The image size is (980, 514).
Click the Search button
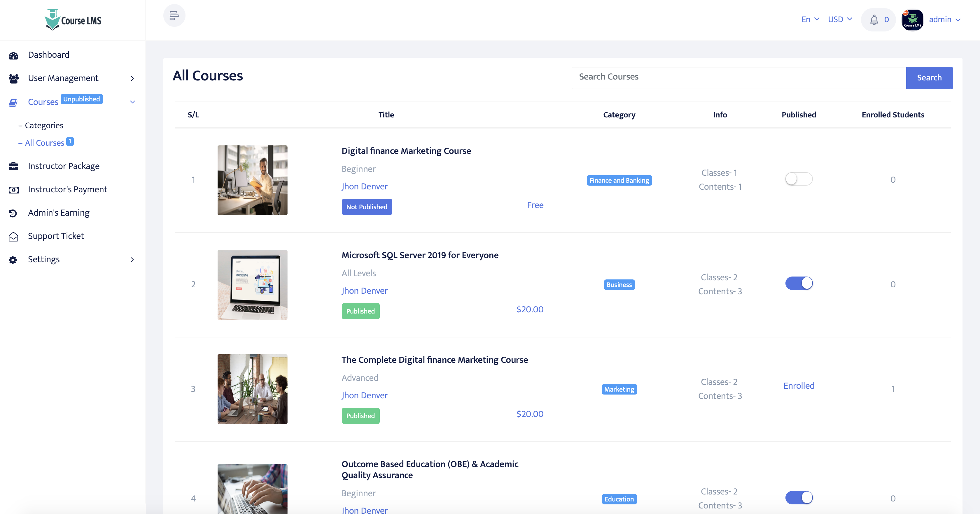[x=929, y=78]
